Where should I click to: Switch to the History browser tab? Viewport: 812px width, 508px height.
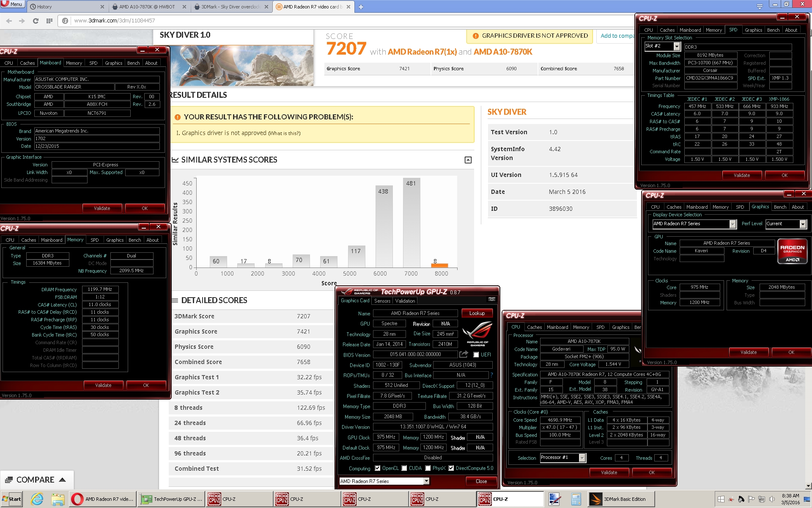(63, 7)
